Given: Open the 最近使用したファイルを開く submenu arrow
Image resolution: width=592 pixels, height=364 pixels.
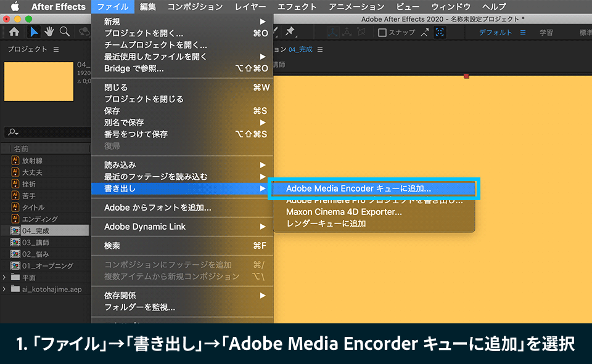Looking at the screenshot, I should pos(263,57).
